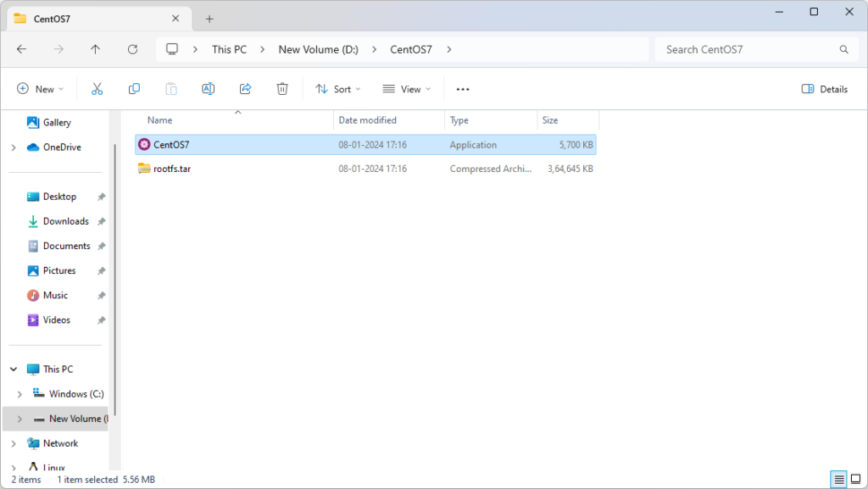Image resolution: width=868 pixels, height=489 pixels.
Task: Click chevron after CentOS7 in breadcrumb
Action: (x=449, y=49)
